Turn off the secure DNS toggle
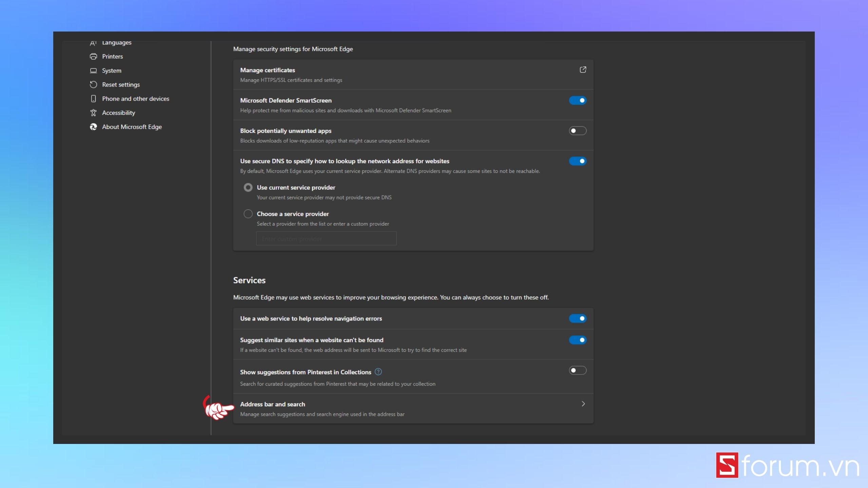Viewport: 868px width, 488px height. click(x=577, y=161)
